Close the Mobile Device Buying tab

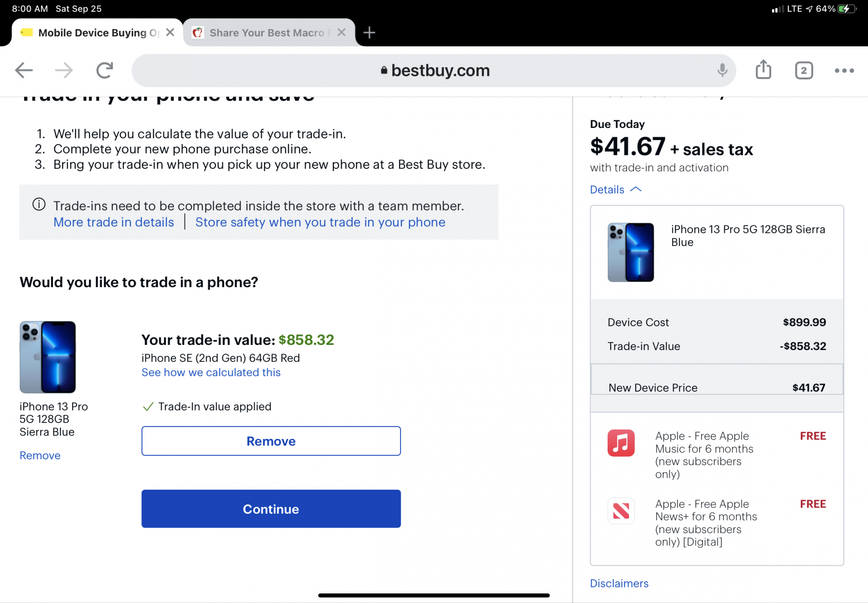(x=170, y=33)
